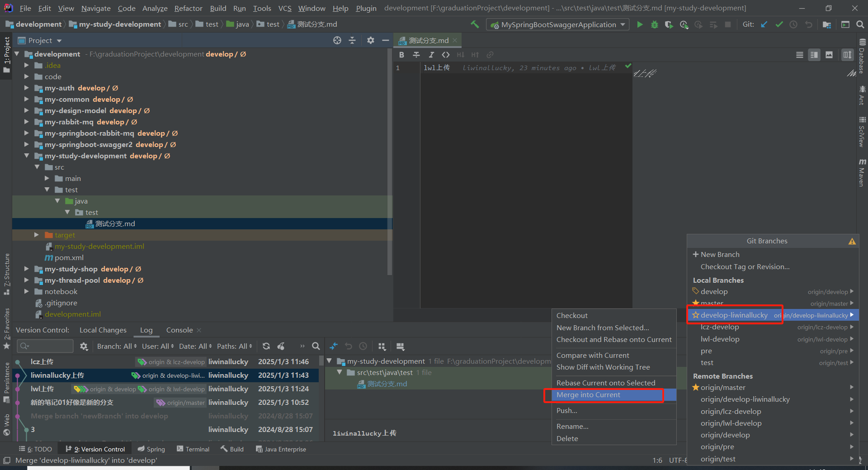Open the SciView tool window
868x470 pixels.
pos(862,132)
